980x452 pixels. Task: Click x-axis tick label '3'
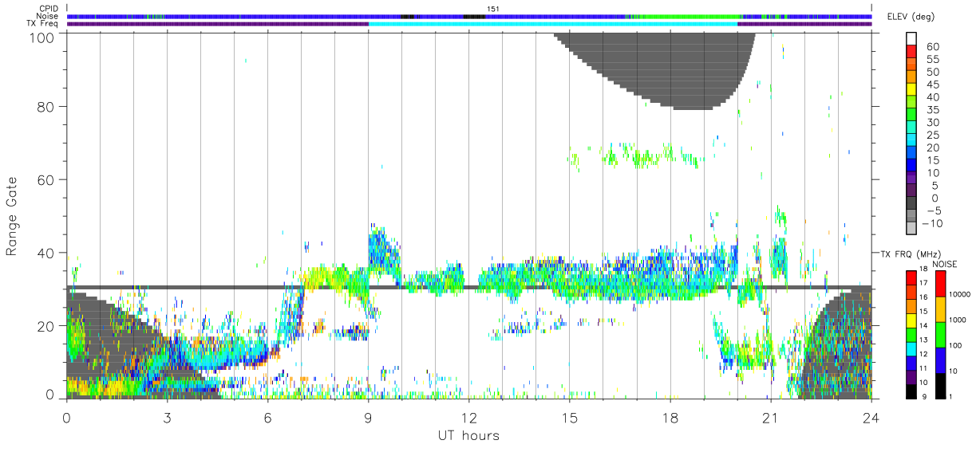click(167, 418)
